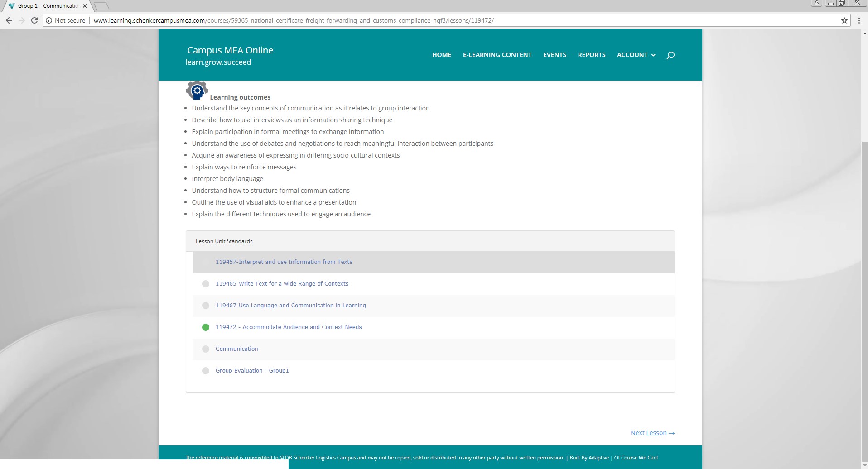
Task: Open the site search magnifier icon
Action: (x=670, y=55)
